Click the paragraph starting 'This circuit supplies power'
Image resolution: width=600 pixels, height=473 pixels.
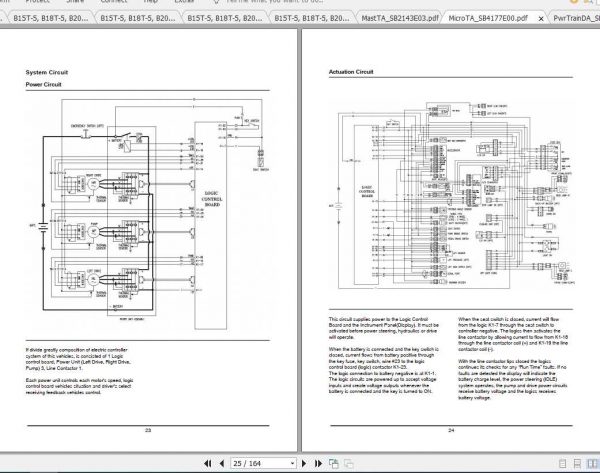tap(383, 328)
